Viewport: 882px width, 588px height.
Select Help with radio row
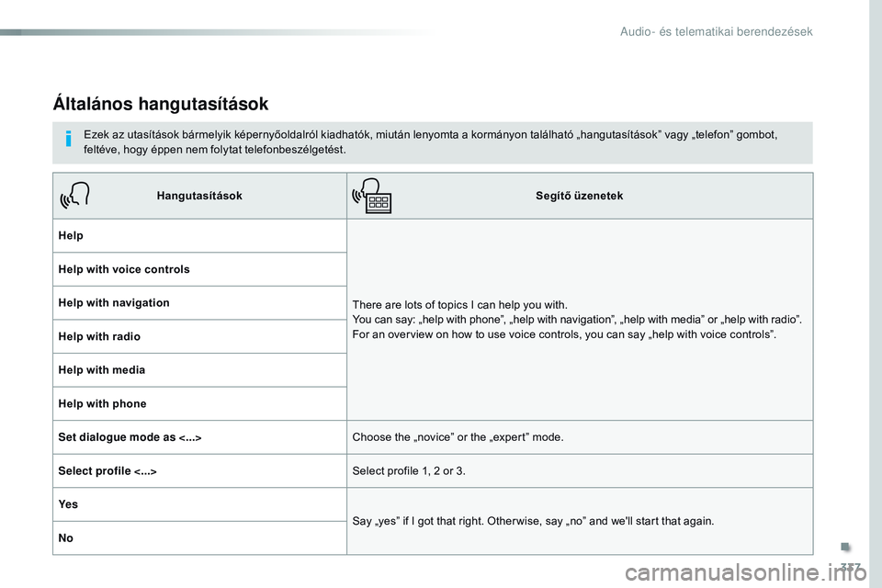coord(199,336)
